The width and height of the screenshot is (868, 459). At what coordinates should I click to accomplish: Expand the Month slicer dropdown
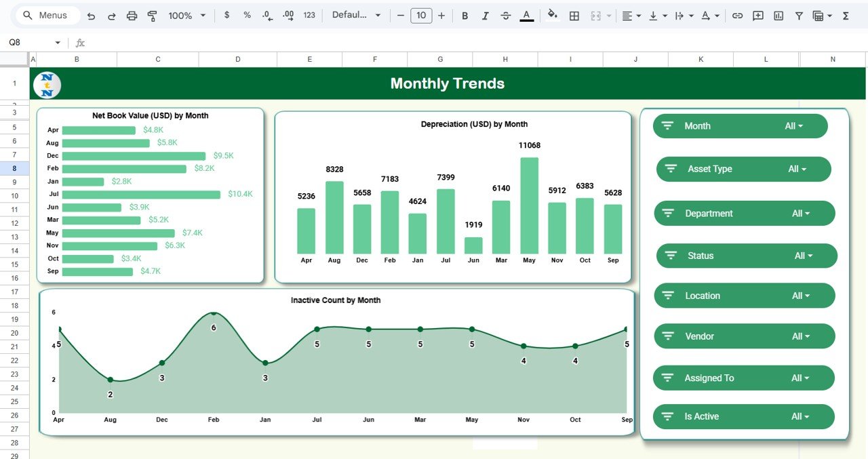click(x=793, y=126)
